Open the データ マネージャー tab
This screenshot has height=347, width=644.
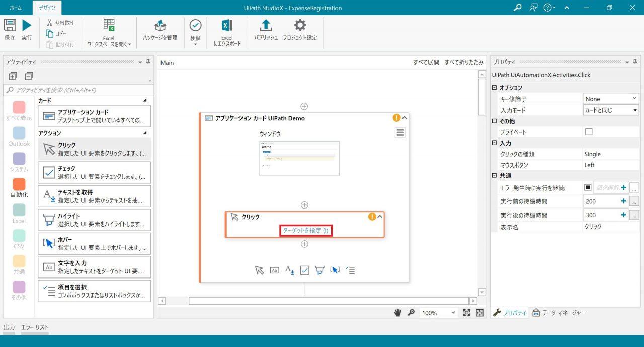pos(559,313)
